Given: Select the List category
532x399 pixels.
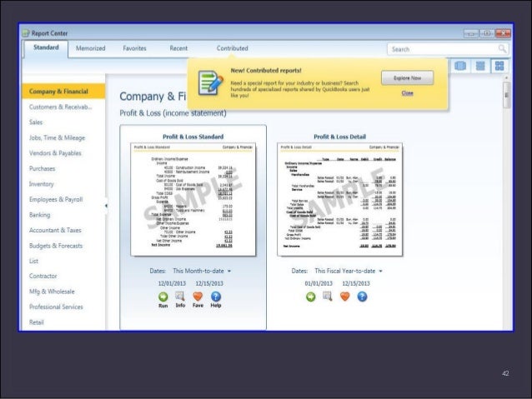Looking at the screenshot, I should click(33, 261).
